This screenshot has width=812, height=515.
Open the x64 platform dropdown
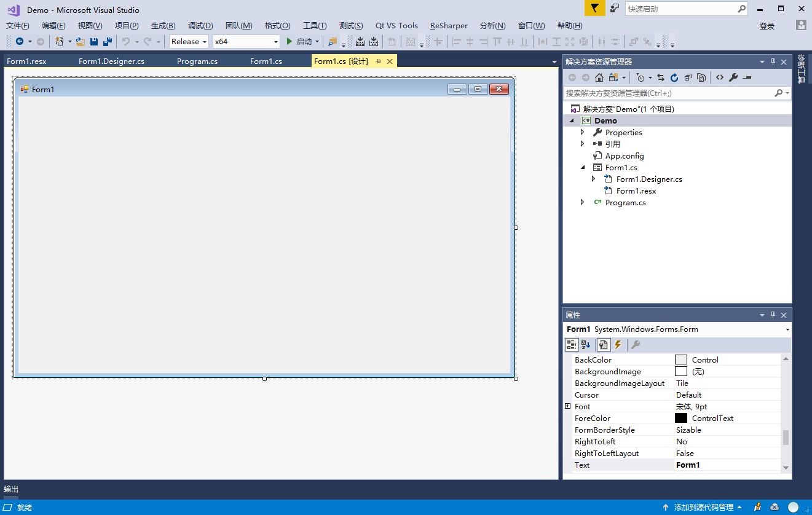pyautogui.click(x=246, y=42)
